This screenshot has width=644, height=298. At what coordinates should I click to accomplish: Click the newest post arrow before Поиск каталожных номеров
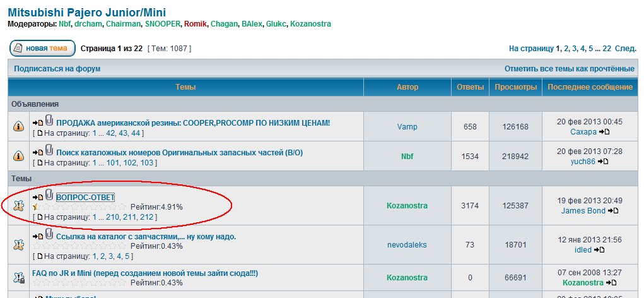tap(38, 153)
